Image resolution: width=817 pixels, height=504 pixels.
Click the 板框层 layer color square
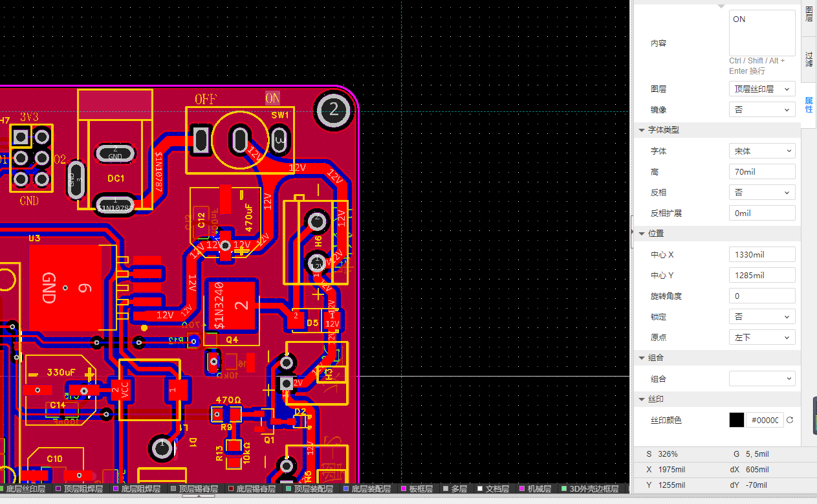(404, 488)
